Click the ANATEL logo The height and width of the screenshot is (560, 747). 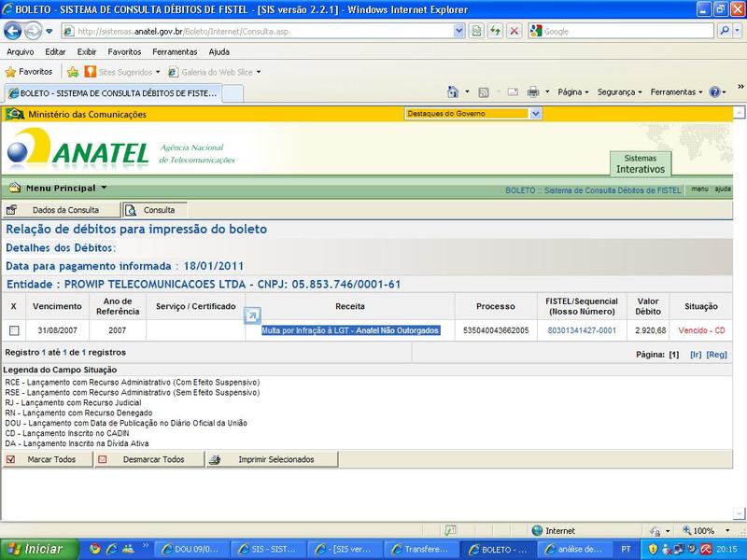[78, 148]
